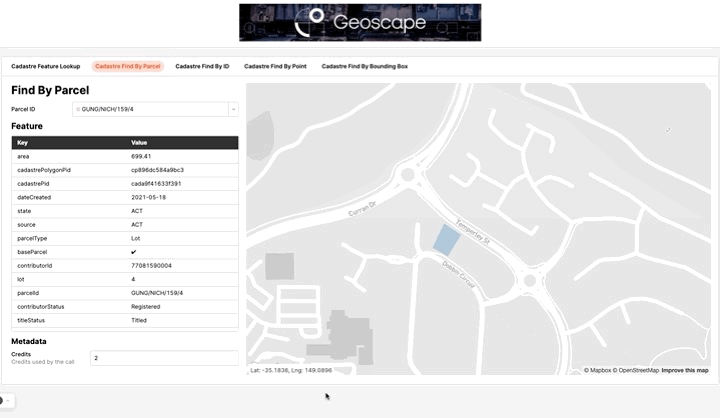Click the Credits value input field
Screen dimensions: 720x418
pyautogui.click(x=163, y=357)
